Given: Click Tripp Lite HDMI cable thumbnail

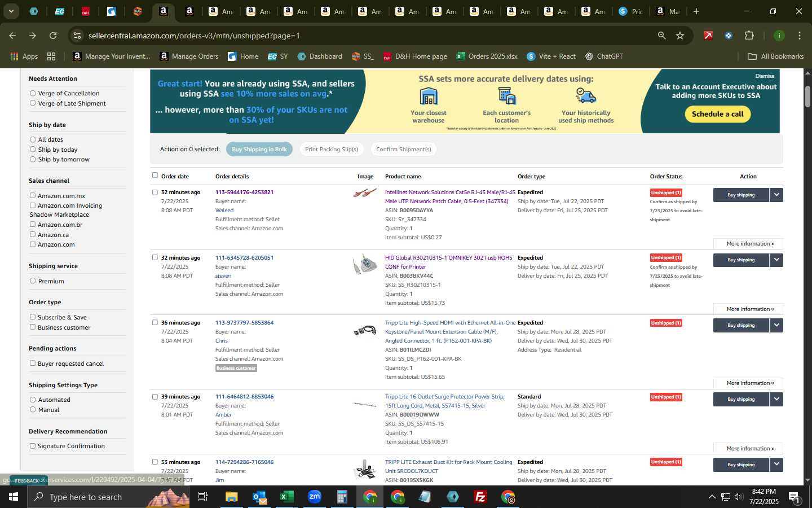Looking at the screenshot, I should 365,330.
